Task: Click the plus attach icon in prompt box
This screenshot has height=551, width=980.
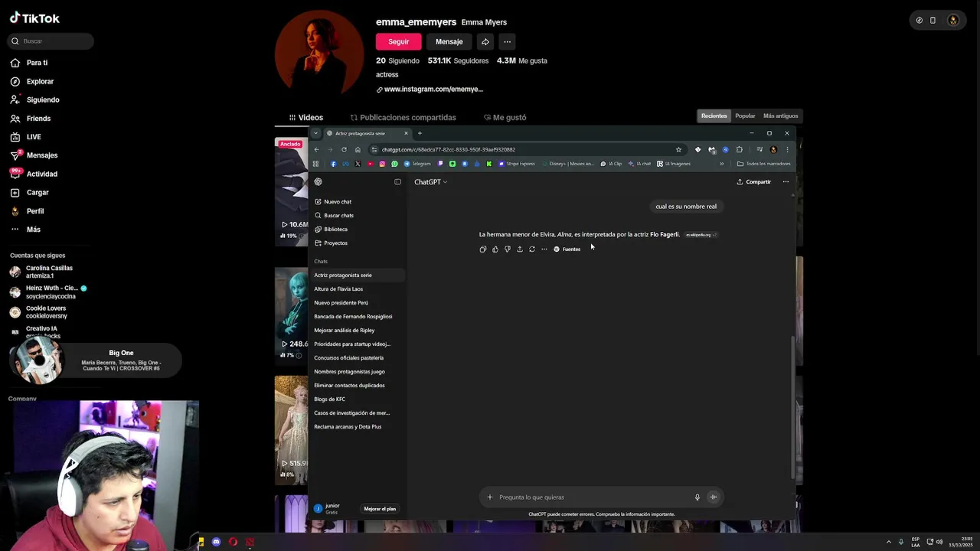Action: coord(490,497)
